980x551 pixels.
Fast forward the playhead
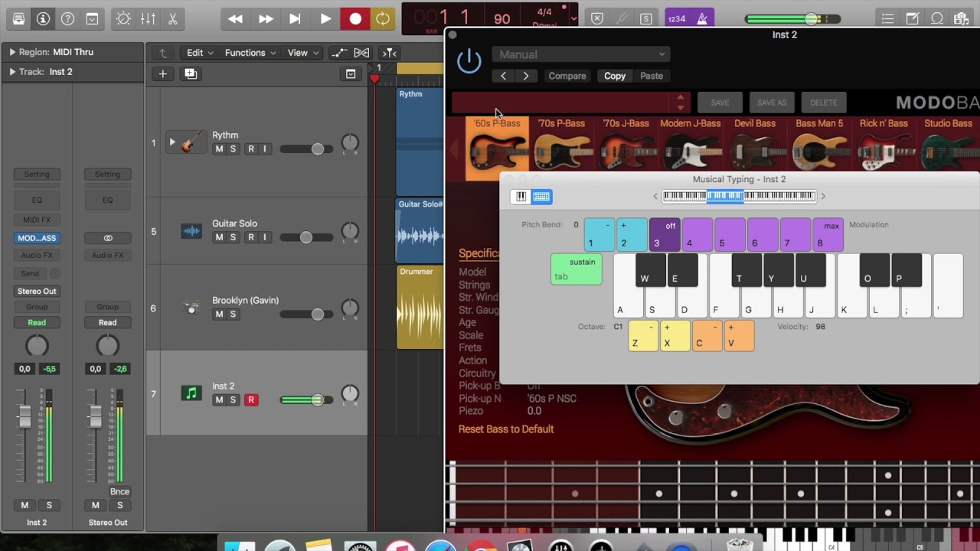[266, 19]
